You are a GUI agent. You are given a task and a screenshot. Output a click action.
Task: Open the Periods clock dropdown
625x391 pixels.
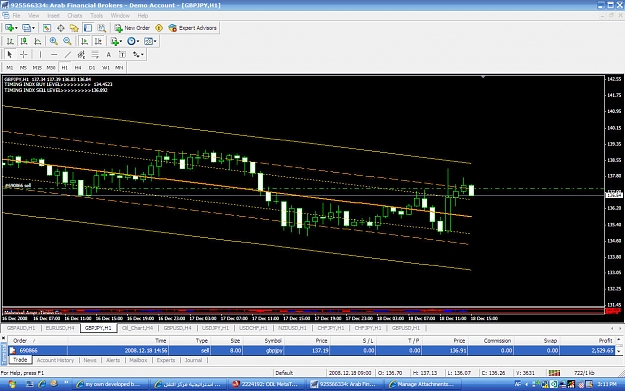(133, 41)
